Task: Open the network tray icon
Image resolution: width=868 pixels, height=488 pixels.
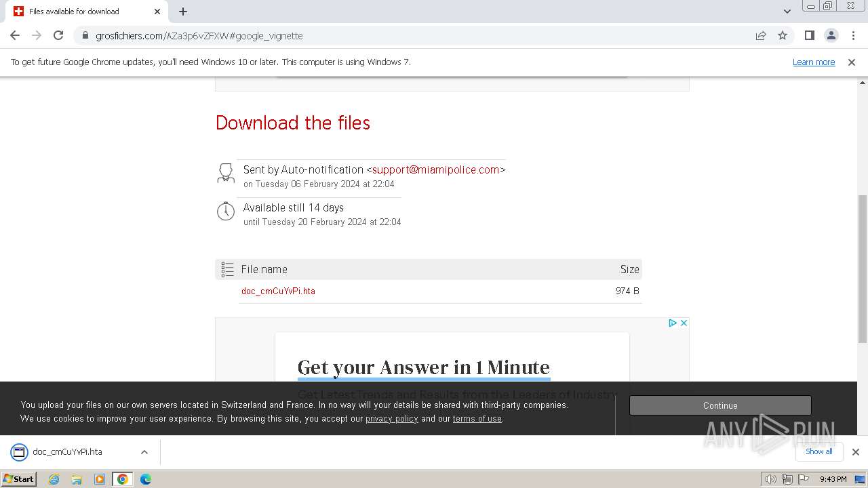Action: [787, 479]
